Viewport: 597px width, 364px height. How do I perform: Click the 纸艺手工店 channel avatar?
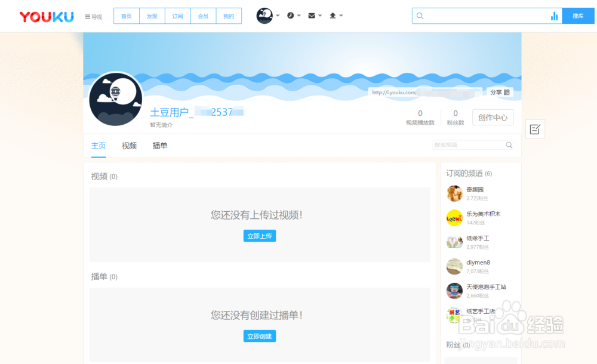click(x=454, y=315)
